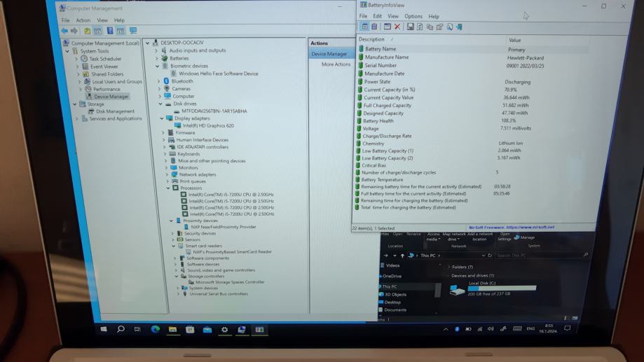Click the Up One Level folder icon
Screen dimensions: 644x362
pyautogui.click(x=87, y=31)
